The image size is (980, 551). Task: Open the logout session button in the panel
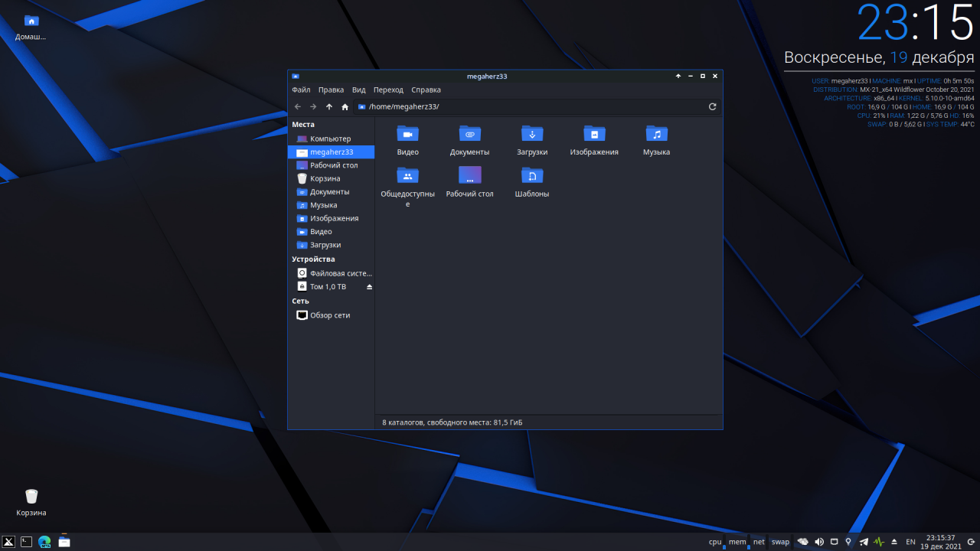pos(971,542)
